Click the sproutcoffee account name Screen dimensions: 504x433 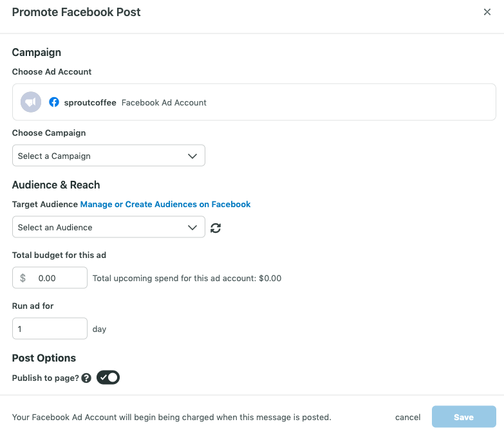tap(90, 102)
